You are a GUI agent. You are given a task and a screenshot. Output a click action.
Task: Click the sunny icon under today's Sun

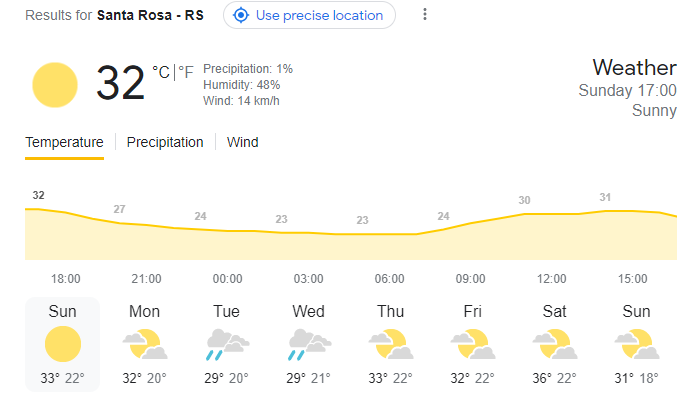coord(63,344)
